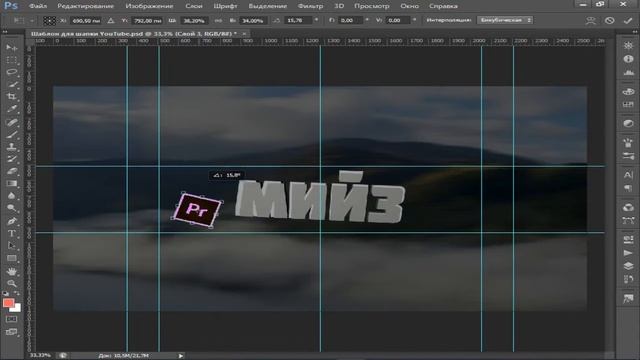This screenshot has width=640, height=360.
Task: Open the Character panel icon
Action: (628, 175)
